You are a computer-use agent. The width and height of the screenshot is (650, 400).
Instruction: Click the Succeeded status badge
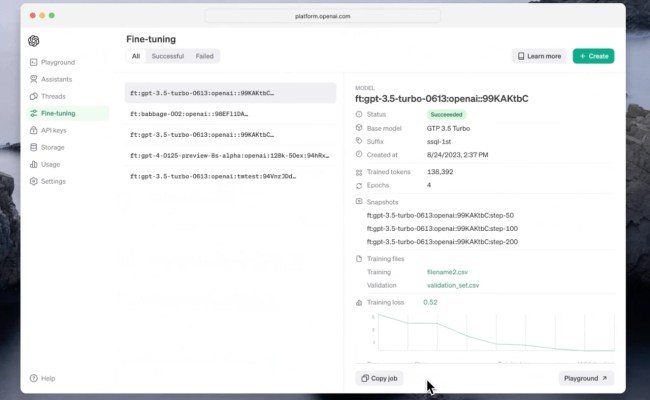[446, 114]
